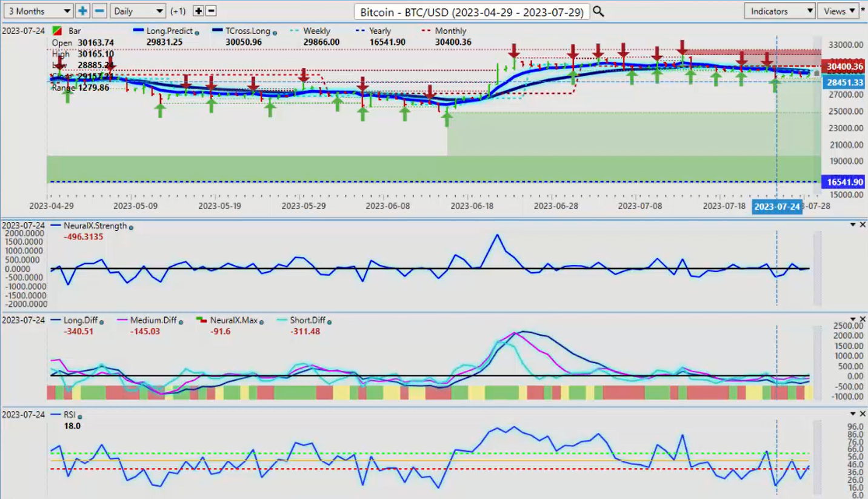Click the Long.Diff value -340.51
This screenshot has height=499, width=868.
[79, 331]
